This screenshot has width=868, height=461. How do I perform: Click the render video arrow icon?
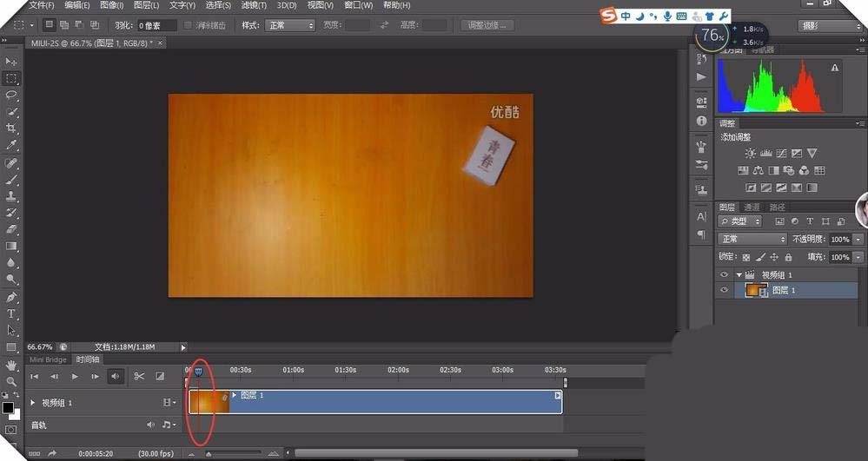click(52, 453)
